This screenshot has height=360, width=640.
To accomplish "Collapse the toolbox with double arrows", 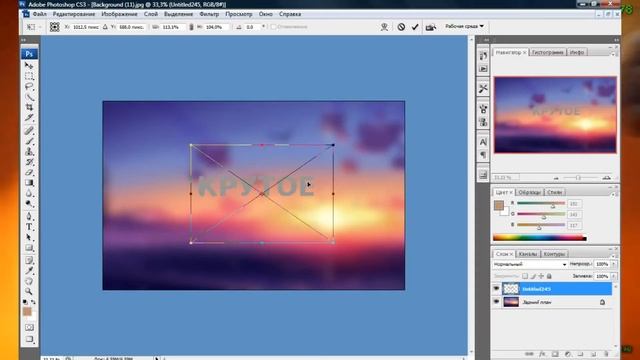I will point(24,40).
